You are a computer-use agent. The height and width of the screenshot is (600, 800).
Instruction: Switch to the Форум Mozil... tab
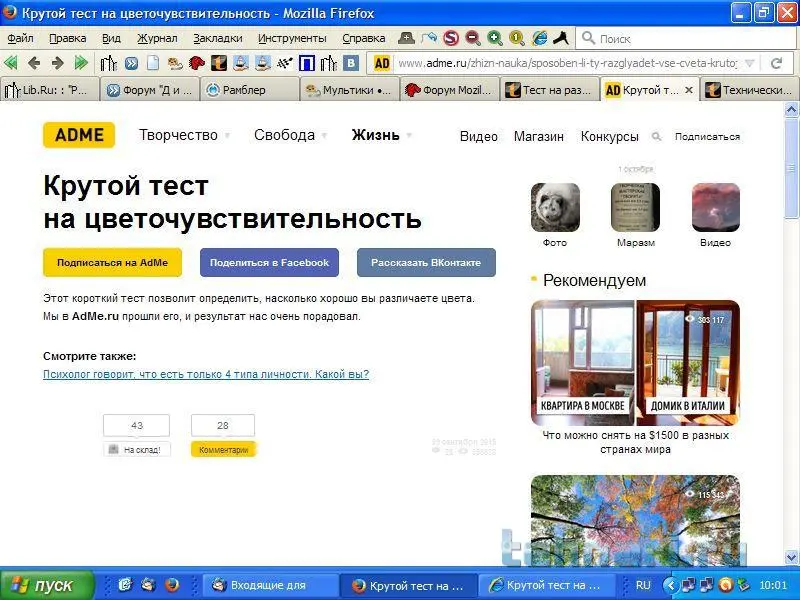pos(449,90)
